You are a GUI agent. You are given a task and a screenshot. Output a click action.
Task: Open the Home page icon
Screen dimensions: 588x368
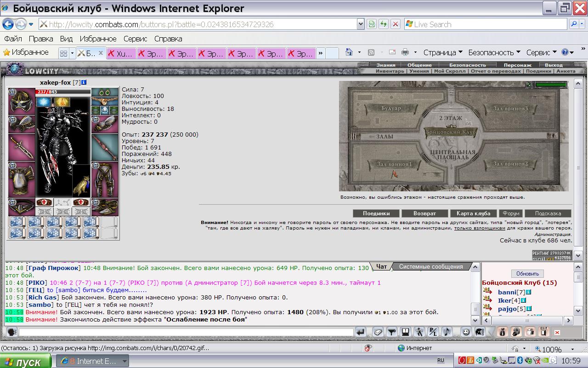[349, 52]
